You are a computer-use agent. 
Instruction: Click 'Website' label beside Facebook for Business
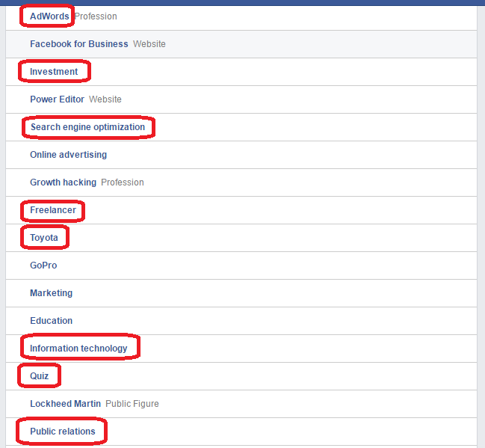pos(149,44)
